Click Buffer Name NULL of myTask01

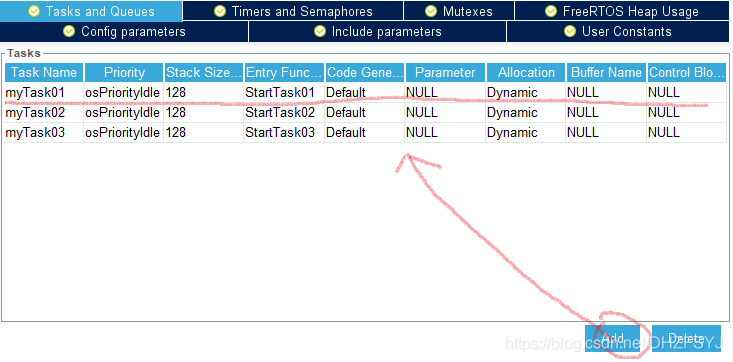(606, 93)
